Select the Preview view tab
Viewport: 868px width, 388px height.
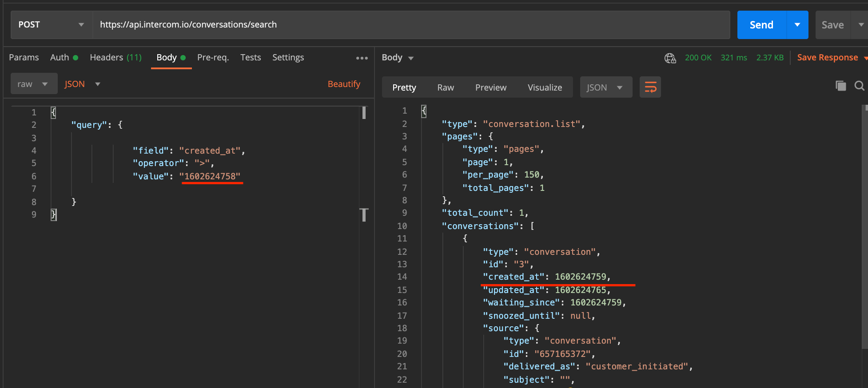491,87
